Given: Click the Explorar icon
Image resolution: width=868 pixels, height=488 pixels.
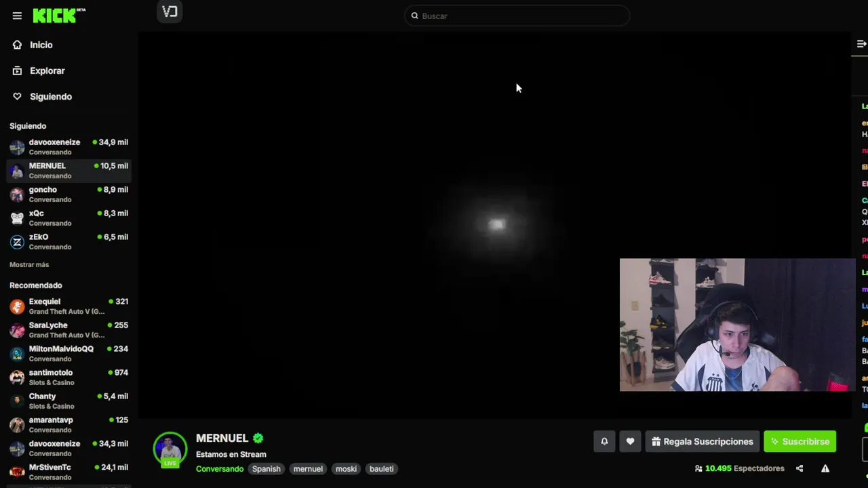Looking at the screenshot, I should [x=17, y=70].
